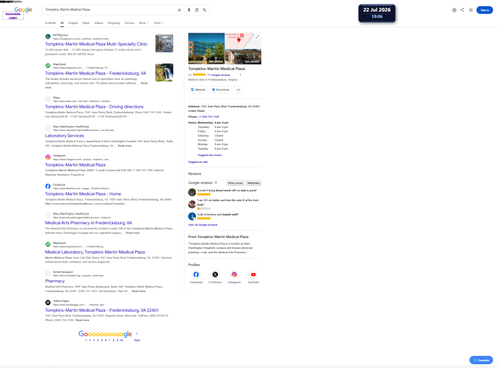Open Medical Arts Pharmacy in Fredericksburg, VA link

pos(88,223)
